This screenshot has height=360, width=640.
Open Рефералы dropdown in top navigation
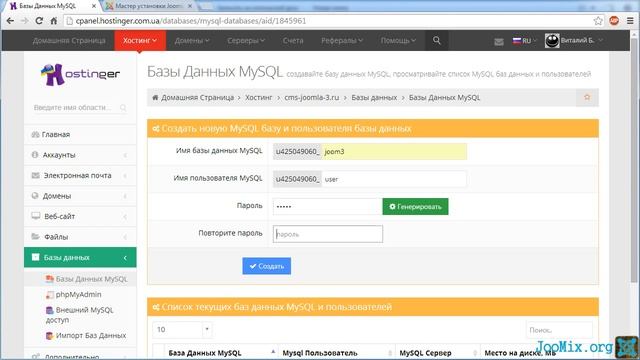(x=342, y=40)
